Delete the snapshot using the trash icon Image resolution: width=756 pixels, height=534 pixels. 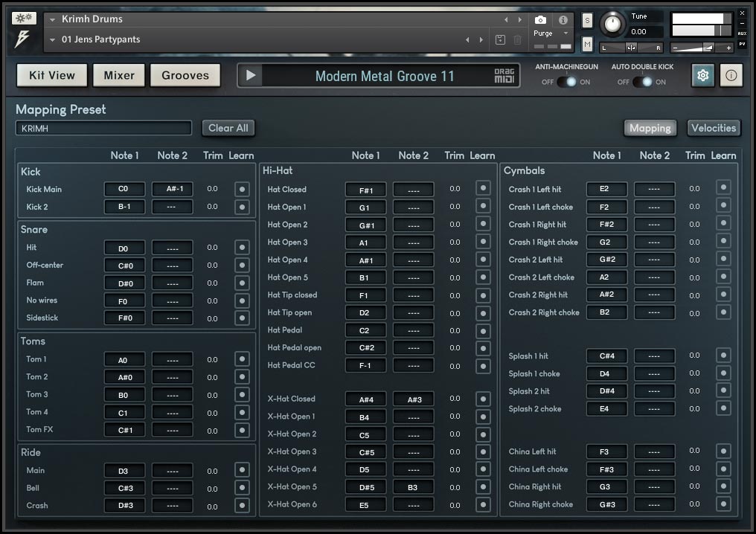click(x=517, y=40)
